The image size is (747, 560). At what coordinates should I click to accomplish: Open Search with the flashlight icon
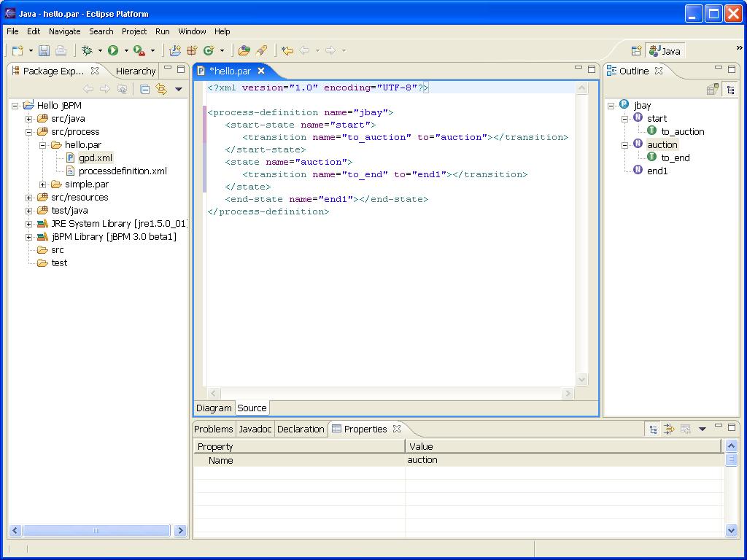(262, 50)
